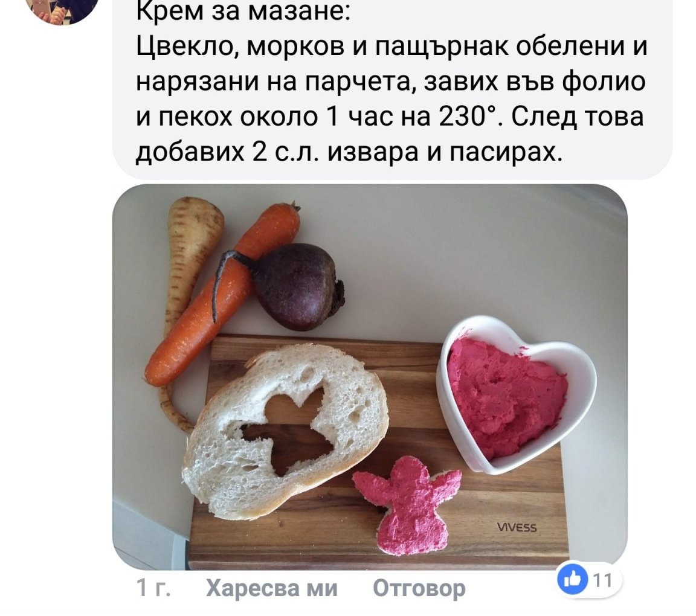Reply to the comment via Отговор
The width and height of the screenshot is (696, 616).
click(419, 588)
